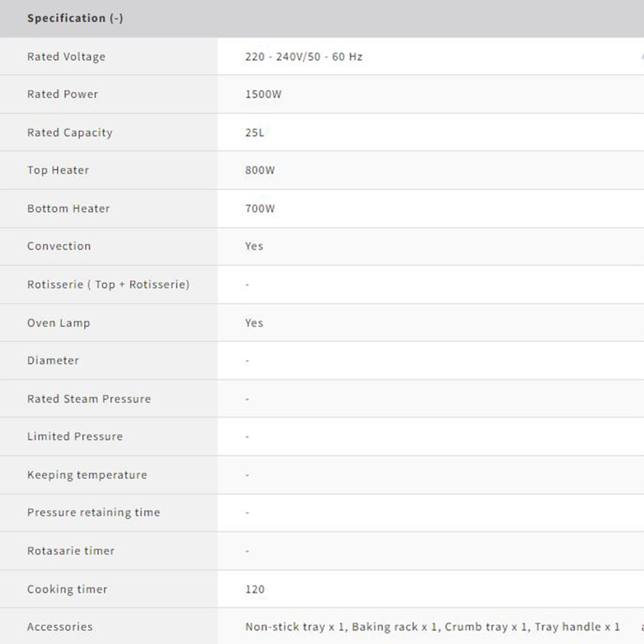Click the Rated Voltage row label
This screenshot has width=644, height=644.
click(x=66, y=57)
